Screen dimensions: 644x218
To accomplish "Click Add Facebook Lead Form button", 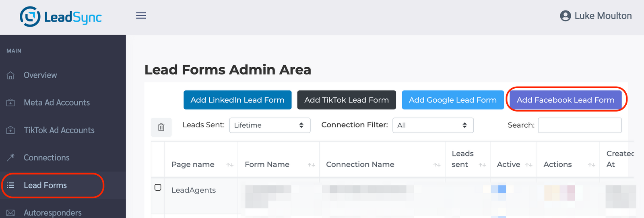I will point(565,100).
